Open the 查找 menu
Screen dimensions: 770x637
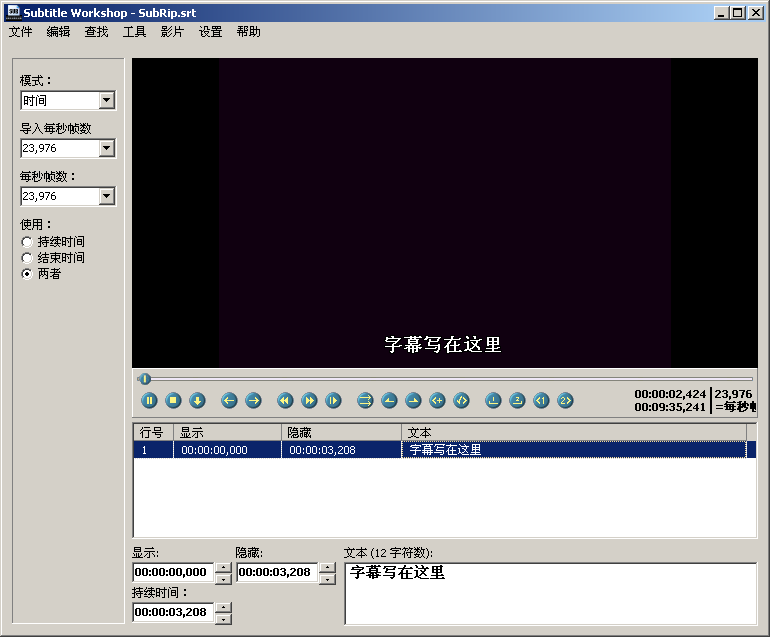(x=96, y=32)
